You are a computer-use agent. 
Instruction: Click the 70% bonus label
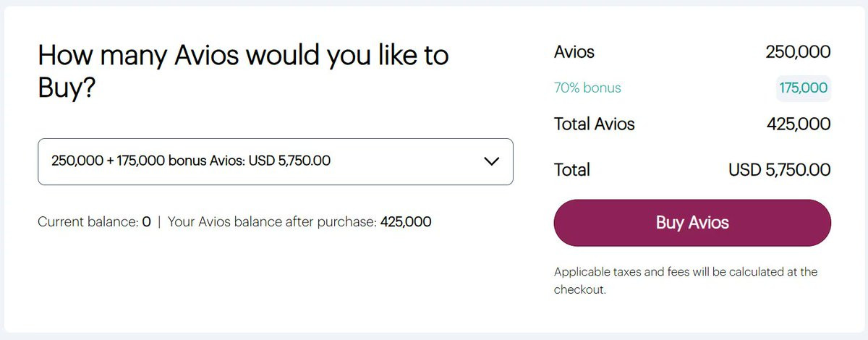(587, 88)
